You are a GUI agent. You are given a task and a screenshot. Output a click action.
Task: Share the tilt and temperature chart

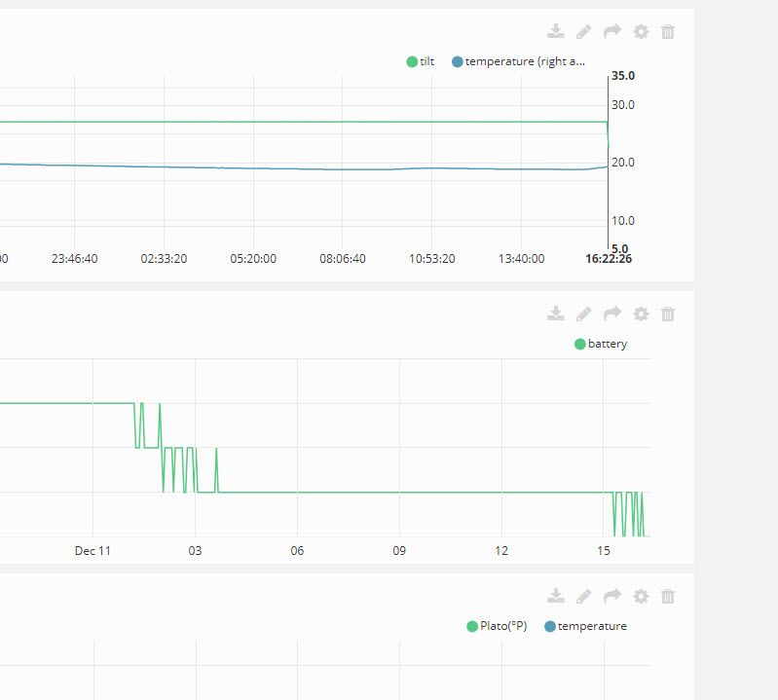(x=611, y=31)
